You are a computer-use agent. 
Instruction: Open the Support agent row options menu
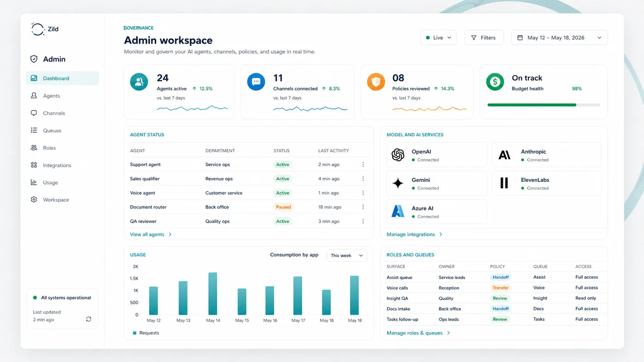tap(362, 164)
